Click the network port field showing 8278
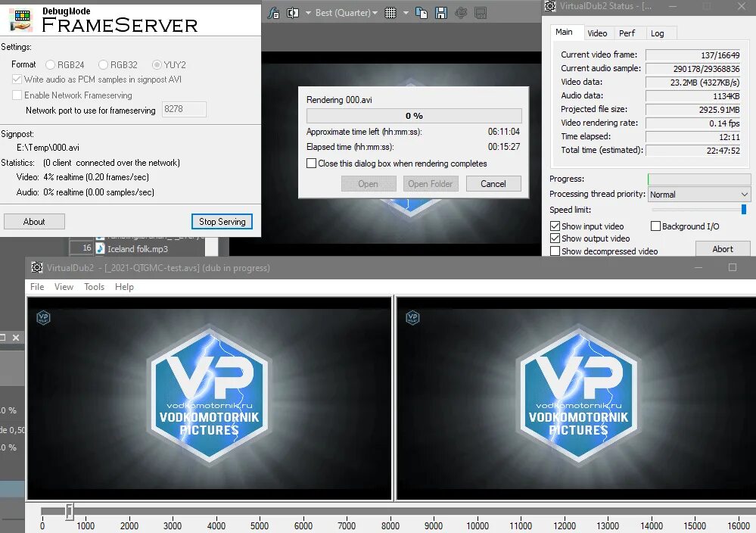The height and width of the screenshot is (533, 756). click(x=184, y=110)
